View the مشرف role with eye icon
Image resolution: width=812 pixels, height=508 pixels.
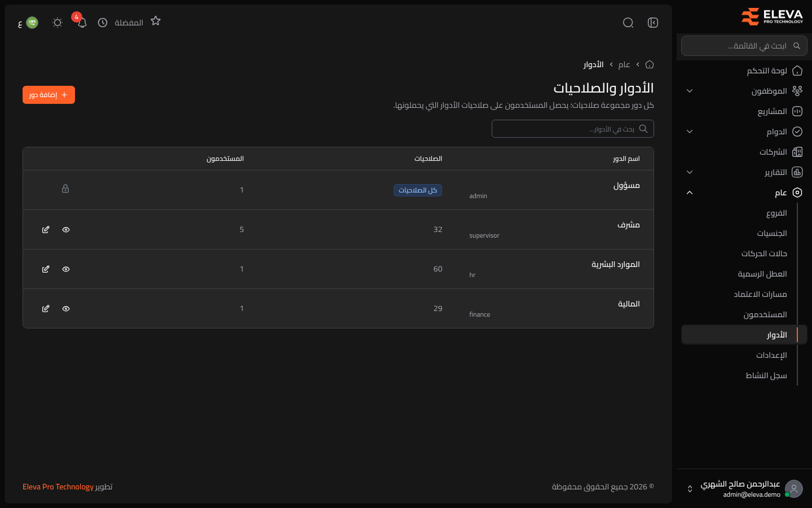[66, 230]
